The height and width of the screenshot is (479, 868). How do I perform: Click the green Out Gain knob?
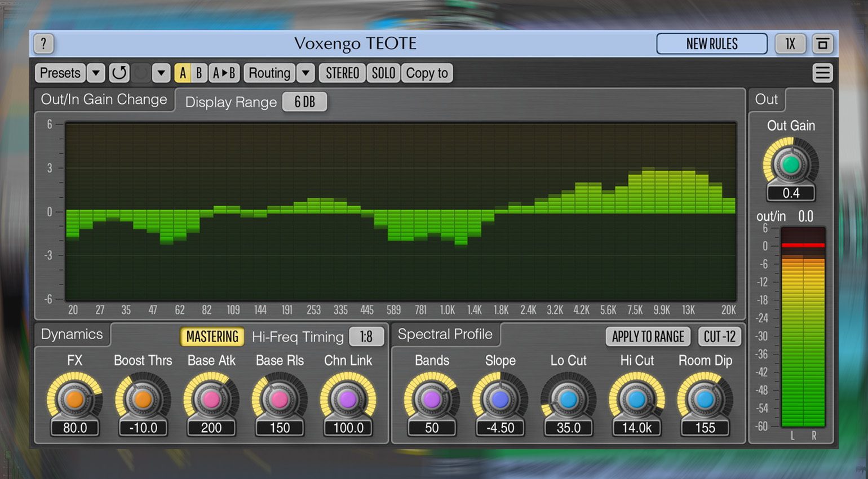[x=790, y=165]
